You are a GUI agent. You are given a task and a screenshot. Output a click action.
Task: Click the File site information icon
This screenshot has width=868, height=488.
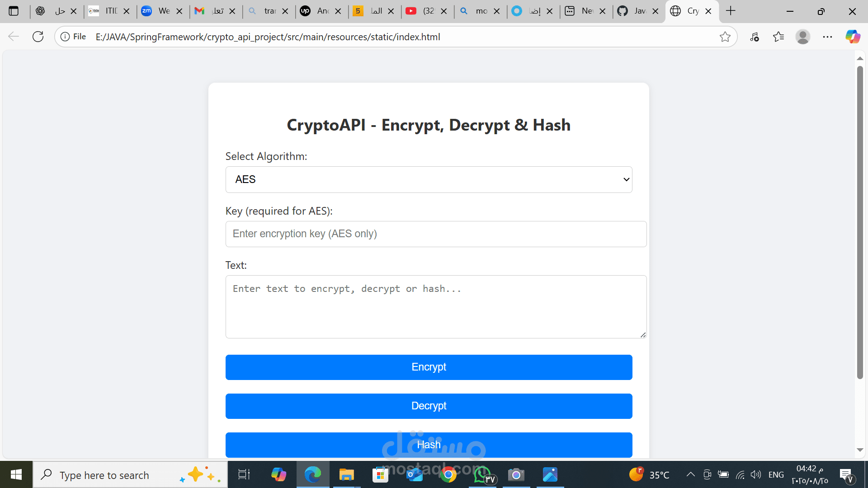73,37
